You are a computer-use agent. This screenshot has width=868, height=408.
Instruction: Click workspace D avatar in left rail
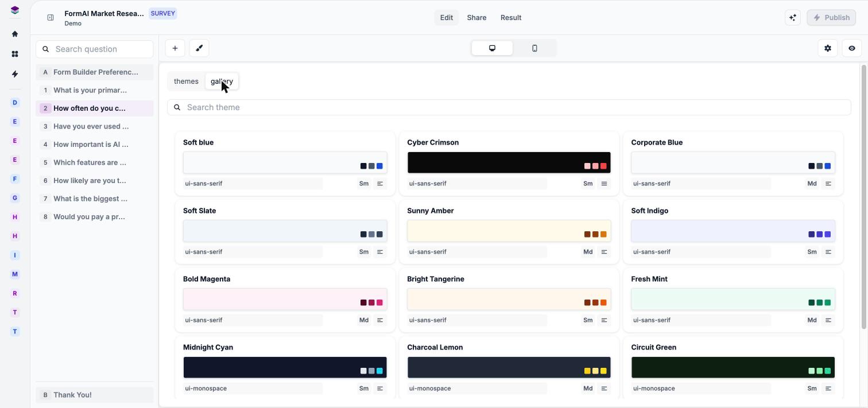pyautogui.click(x=15, y=103)
